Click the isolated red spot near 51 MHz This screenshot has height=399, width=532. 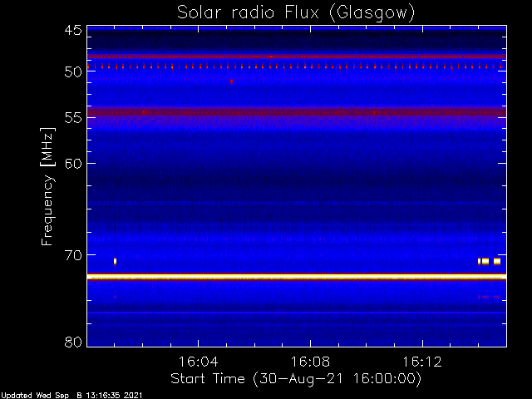pyautogui.click(x=231, y=81)
